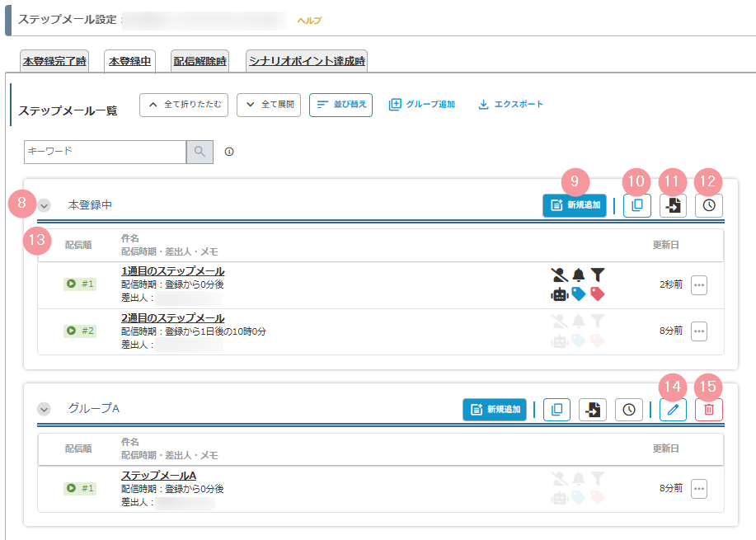Viewport: 756px width, 540px height.
Task: Click the import icon in 本登録中 group
Action: (674, 205)
